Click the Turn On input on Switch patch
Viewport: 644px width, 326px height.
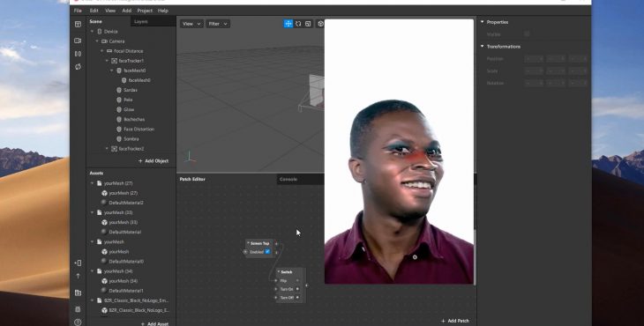click(276, 289)
